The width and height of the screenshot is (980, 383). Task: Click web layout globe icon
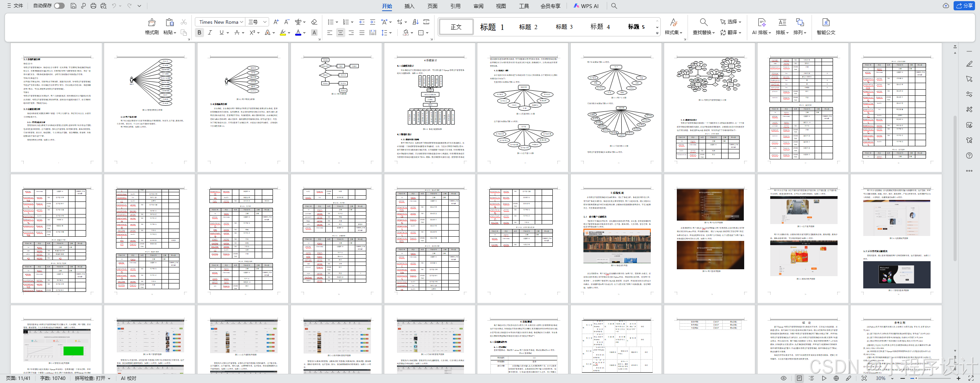(x=836, y=378)
